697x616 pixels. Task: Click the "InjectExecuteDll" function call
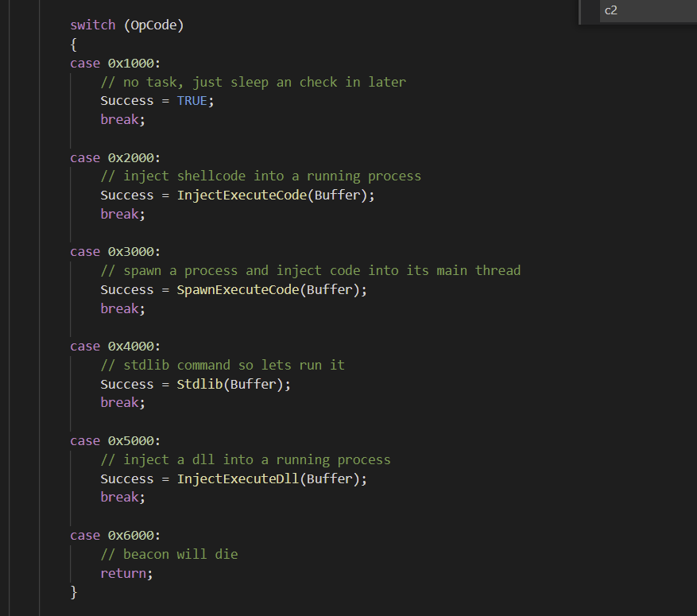point(238,478)
